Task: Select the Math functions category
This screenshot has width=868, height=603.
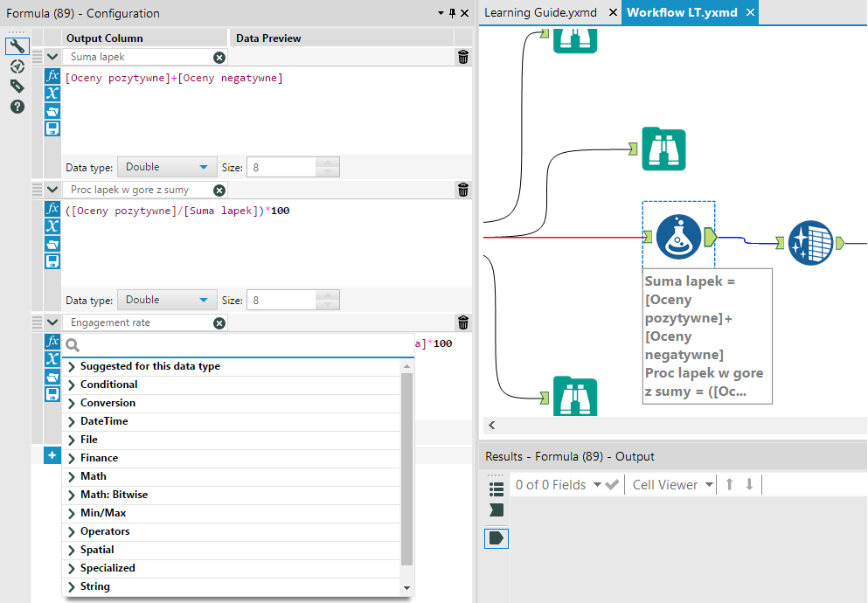Action: (93, 476)
